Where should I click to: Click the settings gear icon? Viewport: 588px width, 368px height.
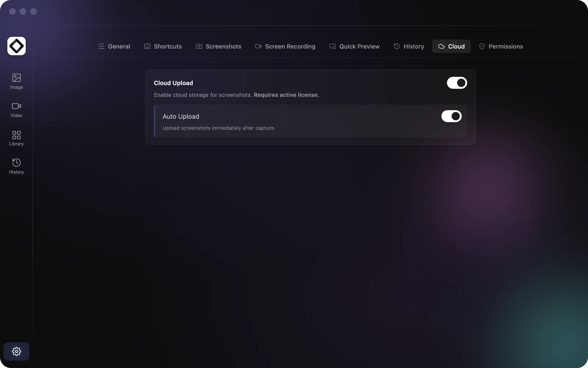tap(17, 351)
